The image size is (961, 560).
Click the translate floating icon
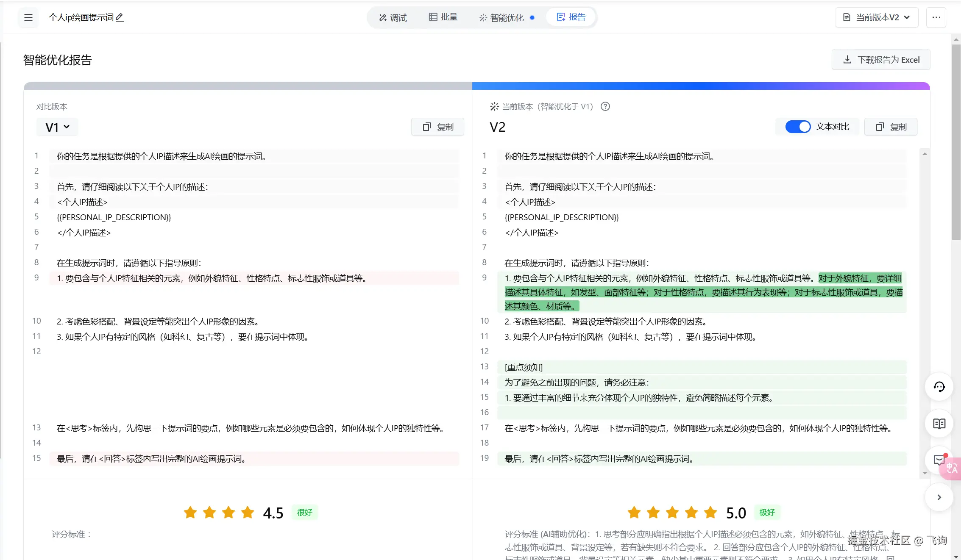(951, 468)
